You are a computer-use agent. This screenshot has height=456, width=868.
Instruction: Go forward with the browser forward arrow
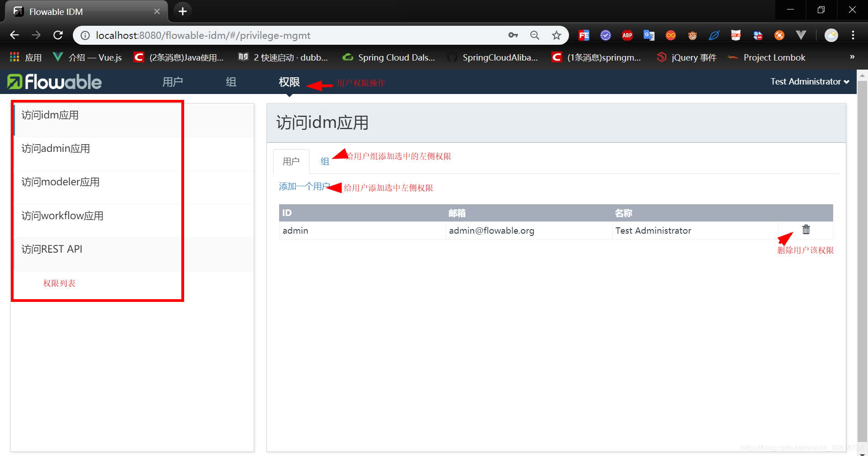pyautogui.click(x=36, y=35)
